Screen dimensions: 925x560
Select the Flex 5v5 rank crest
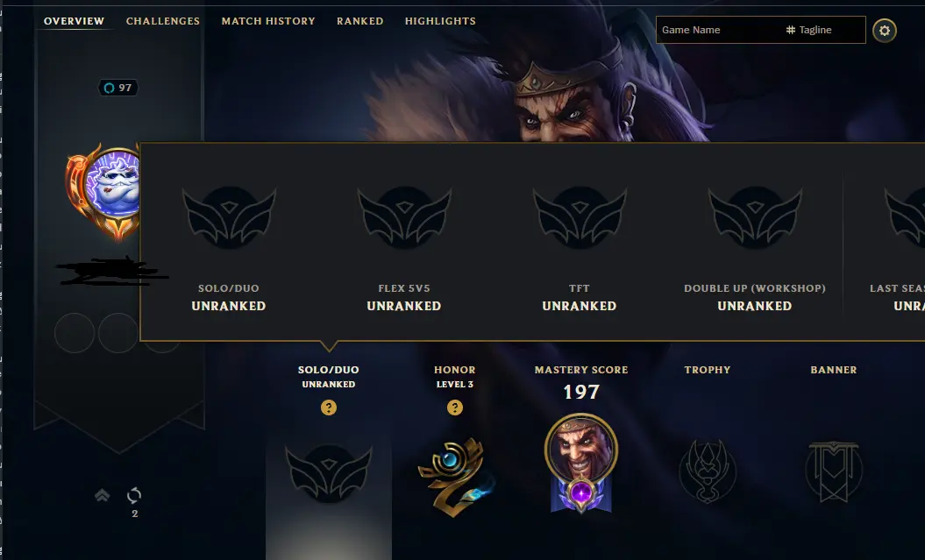point(404,217)
